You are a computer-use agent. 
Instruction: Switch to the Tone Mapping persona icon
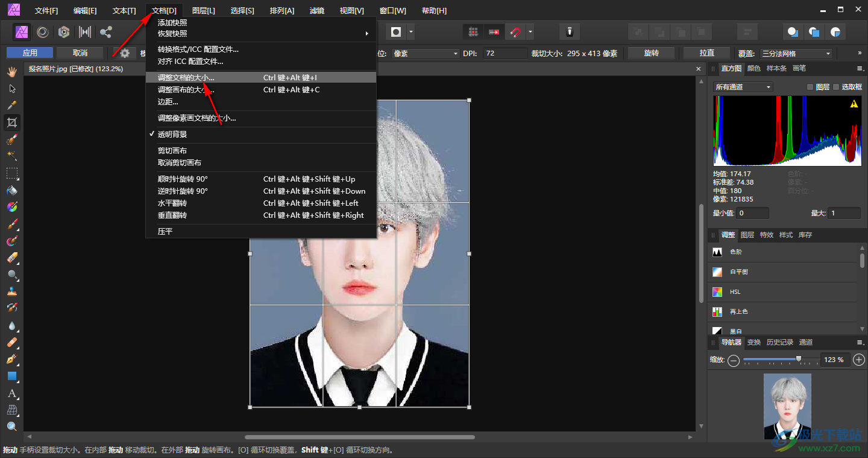tap(85, 32)
